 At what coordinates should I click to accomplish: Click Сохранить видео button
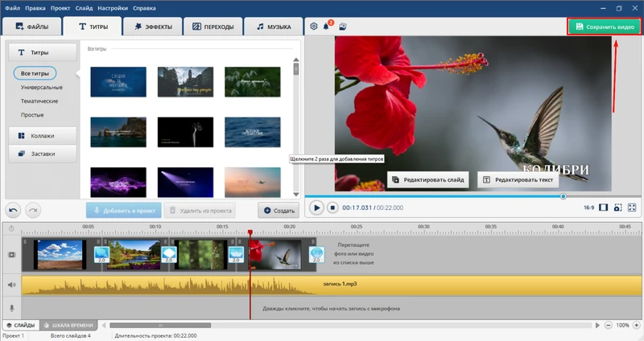click(x=605, y=27)
